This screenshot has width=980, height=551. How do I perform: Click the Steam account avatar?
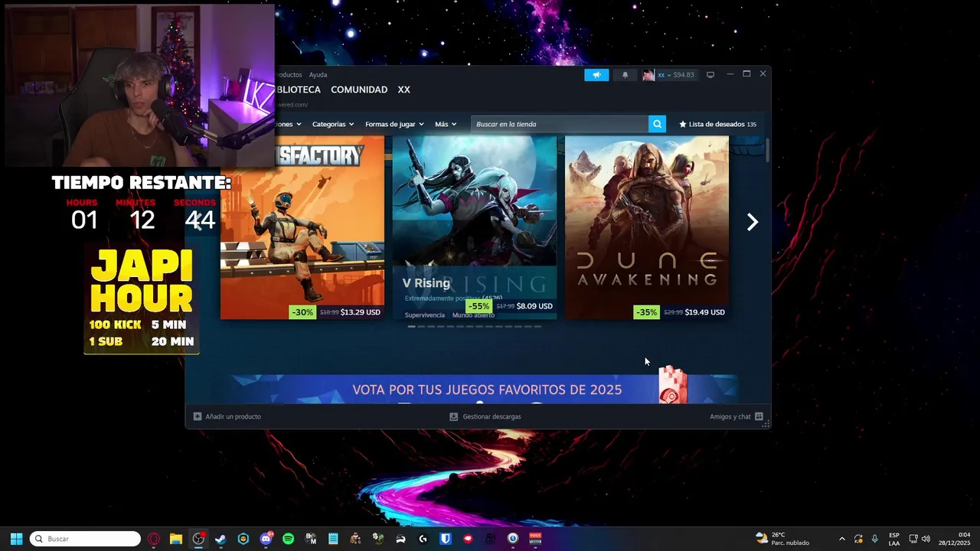pyautogui.click(x=648, y=74)
